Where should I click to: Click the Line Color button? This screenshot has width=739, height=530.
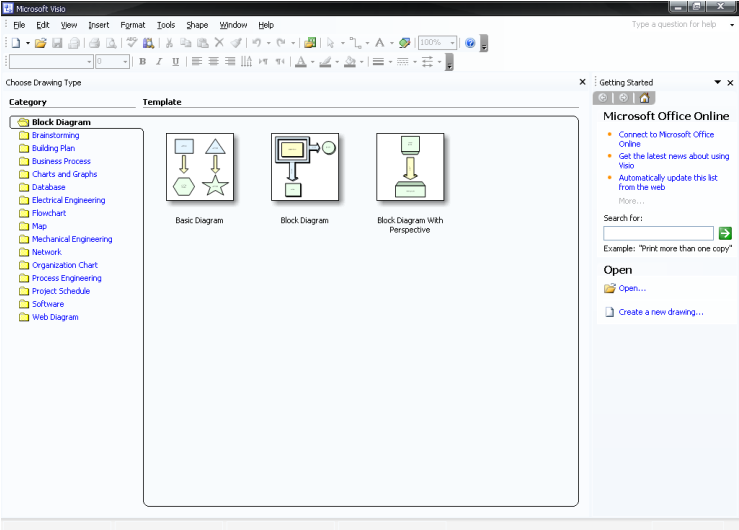click(325, 62)
